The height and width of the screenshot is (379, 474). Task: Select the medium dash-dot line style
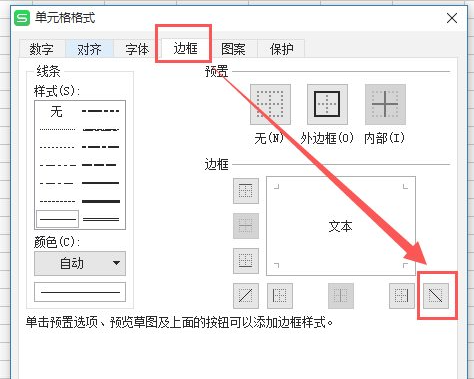(x=101, y=147)
